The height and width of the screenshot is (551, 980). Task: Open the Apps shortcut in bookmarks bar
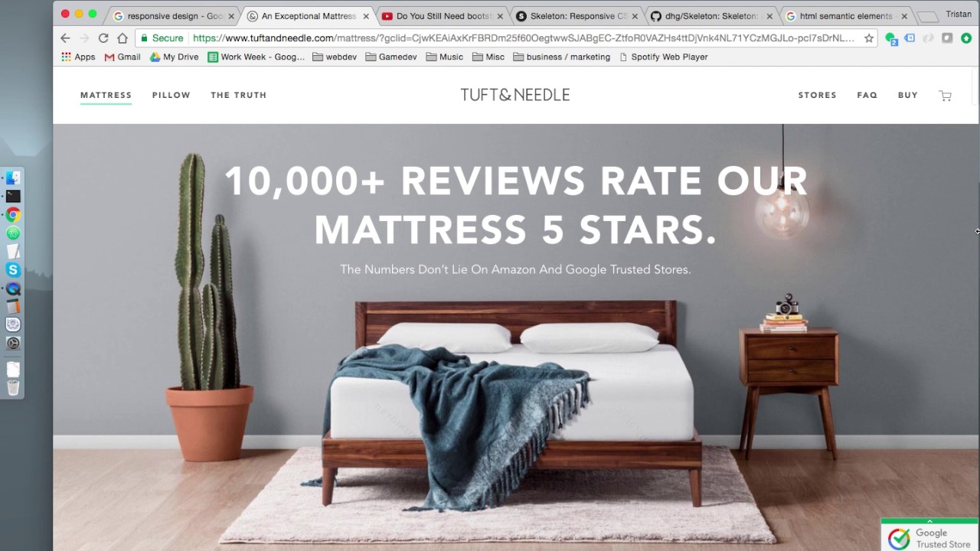[78, 57]
